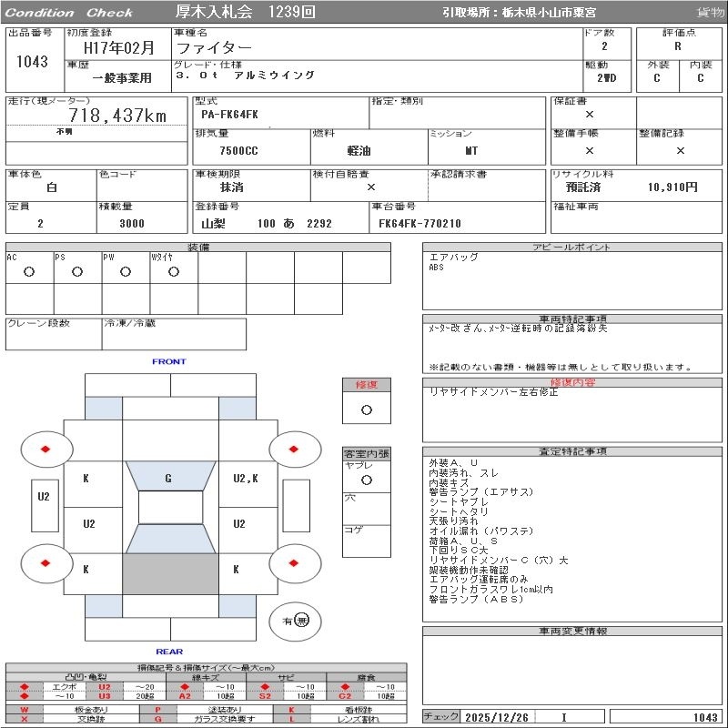The image size is (728, 728).
Task: Toggle the PS equipment circle
Action: point(77,271)
